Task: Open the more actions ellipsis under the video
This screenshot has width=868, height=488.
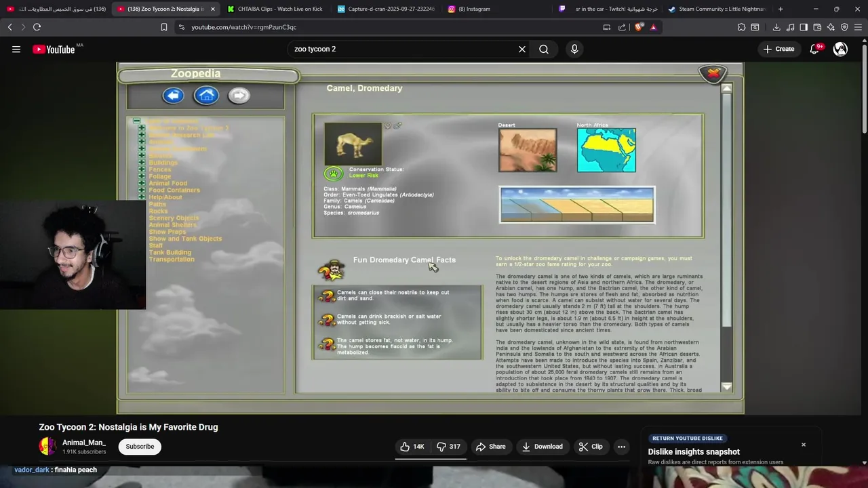Action: coord(621,447)
